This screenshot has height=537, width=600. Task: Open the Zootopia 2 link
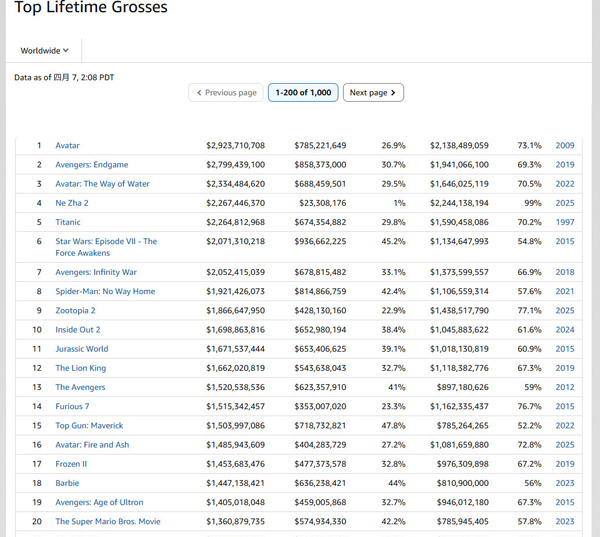[x=77, y=311]
